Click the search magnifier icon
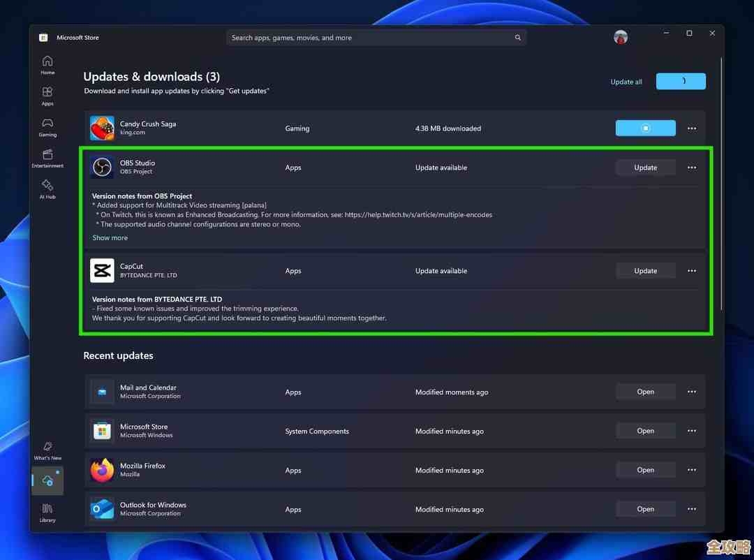The height and width of the screenshot is (560, 754). (x=517, y=37)
